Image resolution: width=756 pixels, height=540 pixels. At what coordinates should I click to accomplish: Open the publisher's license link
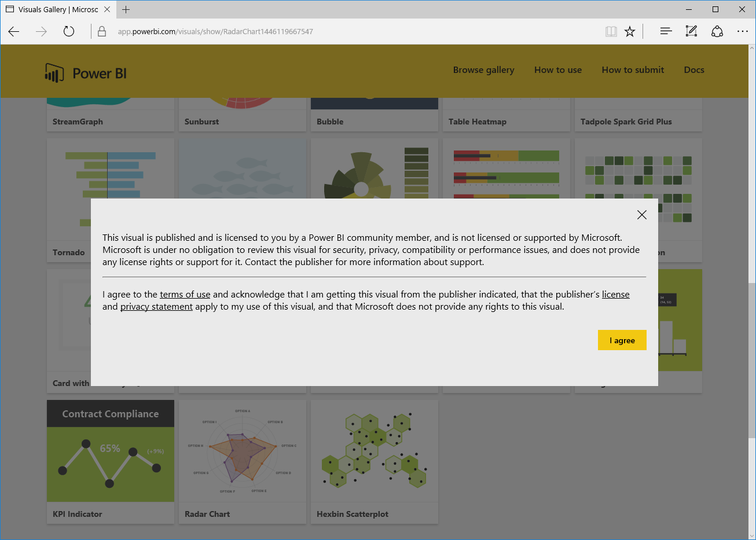[616, 295]
